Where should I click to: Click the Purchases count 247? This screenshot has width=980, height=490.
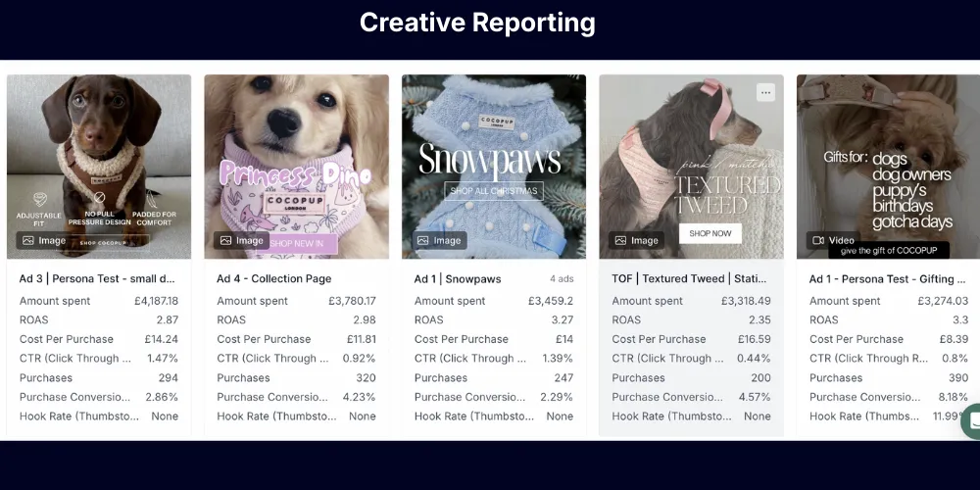point(563,378)
